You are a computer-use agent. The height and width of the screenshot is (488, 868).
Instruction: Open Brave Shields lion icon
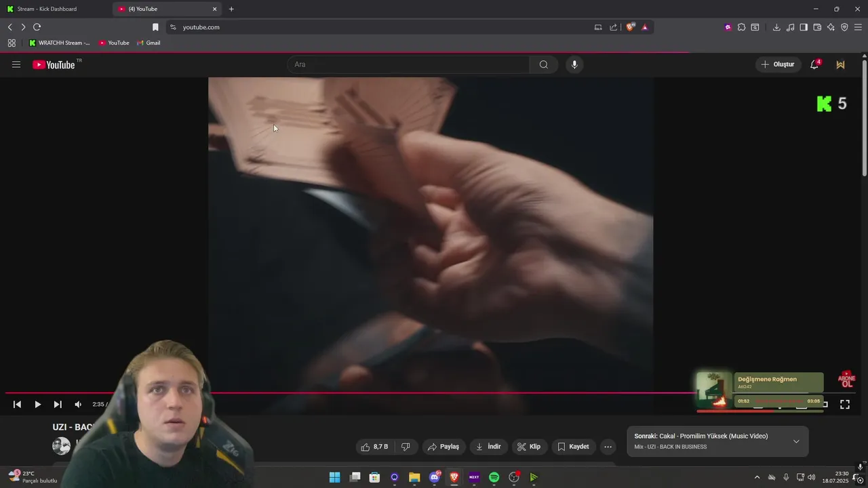pos(630,27)
